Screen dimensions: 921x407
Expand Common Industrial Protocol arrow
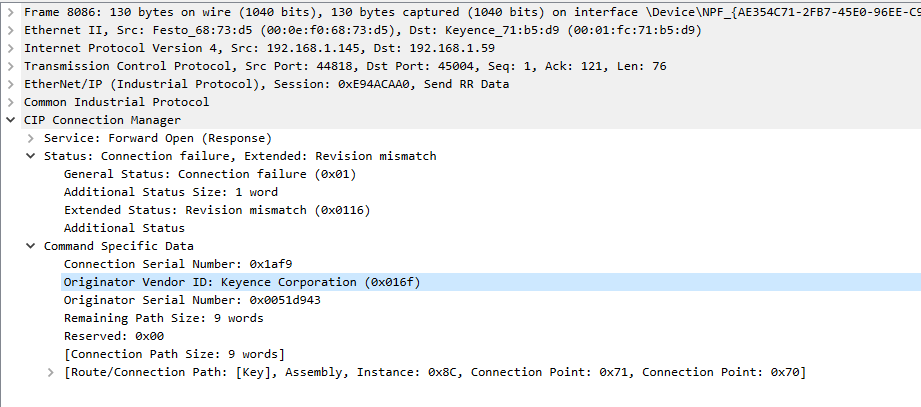[10, 102]
